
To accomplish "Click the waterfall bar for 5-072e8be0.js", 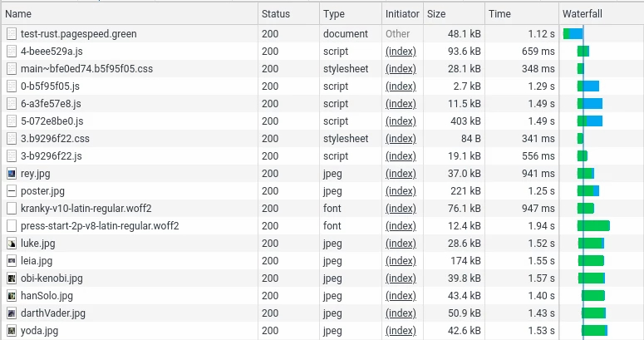I will click(x=590, y=121).
